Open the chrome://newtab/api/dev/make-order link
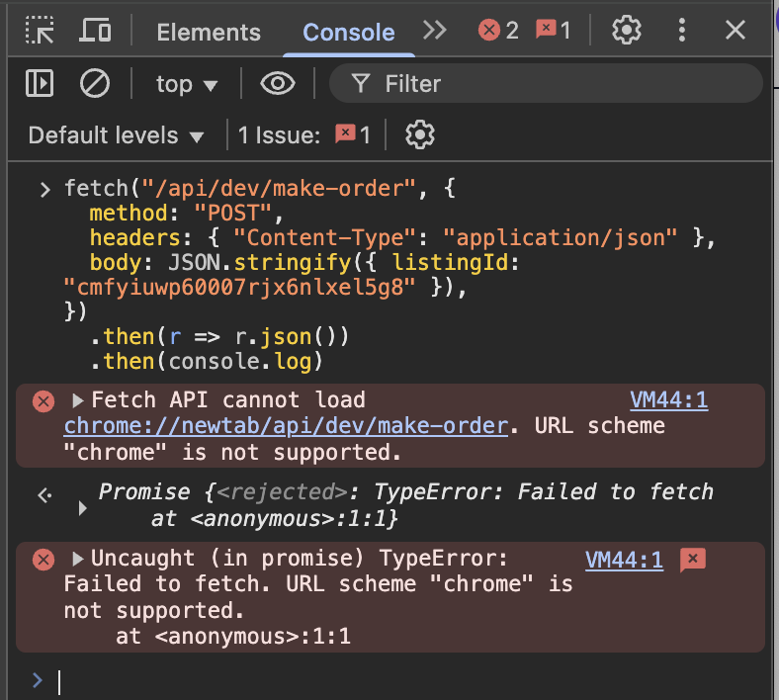779x700 pixels. (287, 426)
